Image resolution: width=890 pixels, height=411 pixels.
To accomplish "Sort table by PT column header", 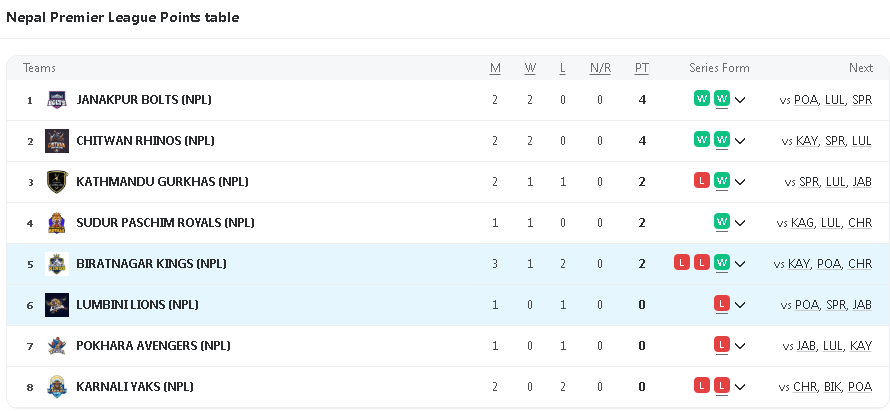I will tap(642, 68).
